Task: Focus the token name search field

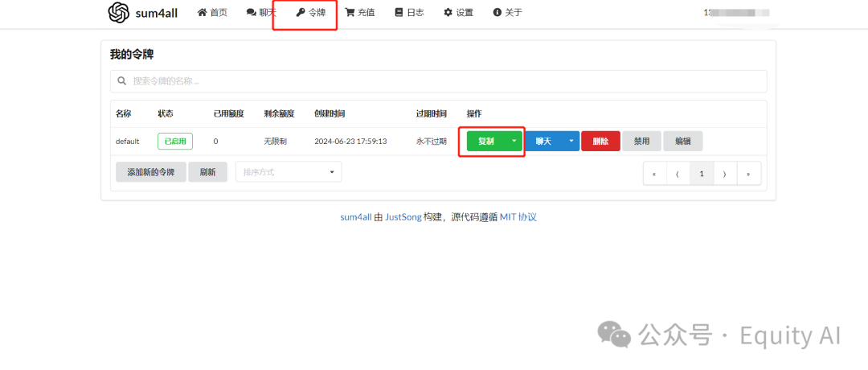Action: (x=439, y=81)
